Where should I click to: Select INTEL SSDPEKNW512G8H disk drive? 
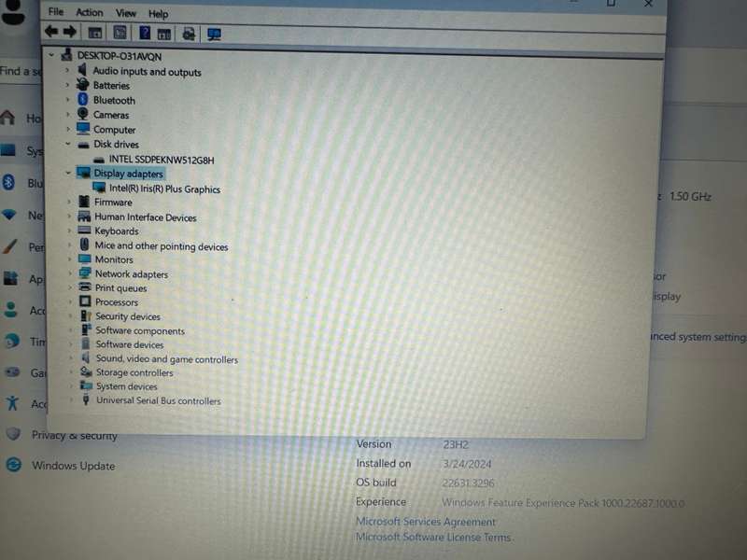(162, 160)
